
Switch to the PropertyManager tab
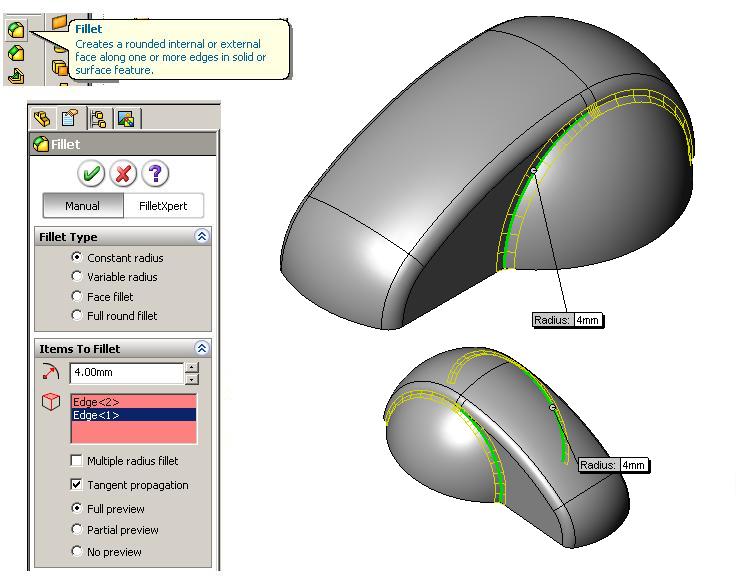[x=70, y=118]
